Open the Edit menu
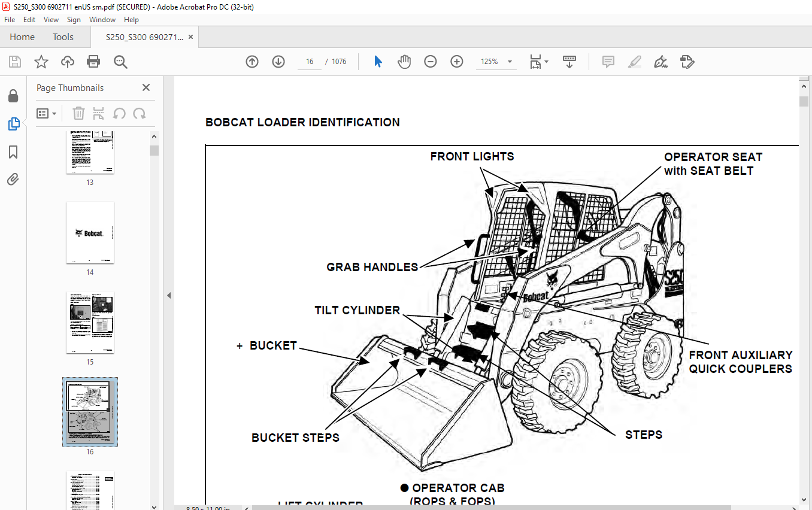Screen dimensions: 812x510 (x=29, y=20)
